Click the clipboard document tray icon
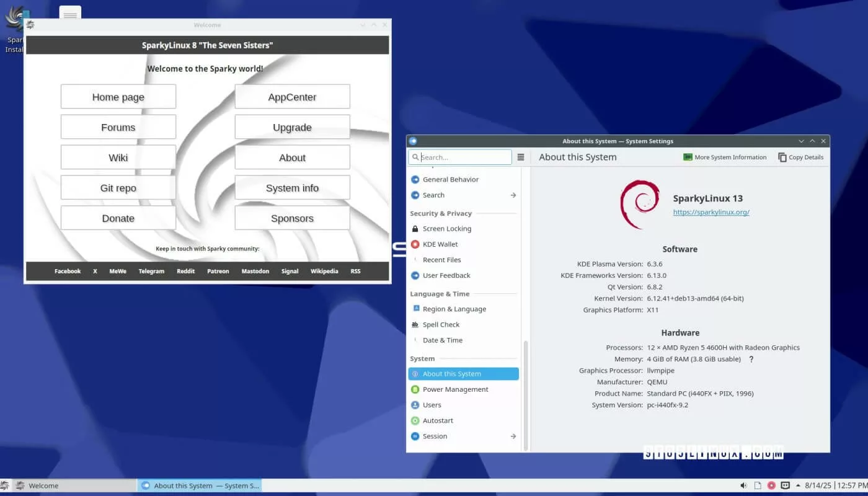Viewport: 868px width, 496px height. (x=758, y=485)
